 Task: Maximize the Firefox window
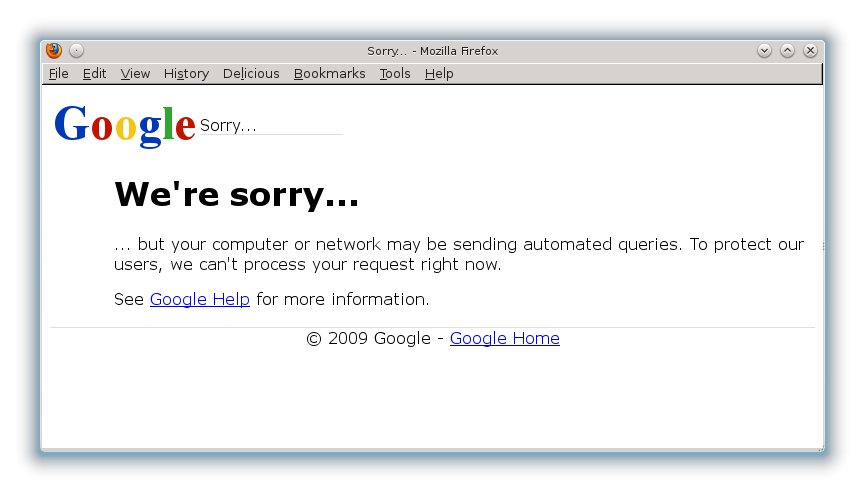click(787, 51)
